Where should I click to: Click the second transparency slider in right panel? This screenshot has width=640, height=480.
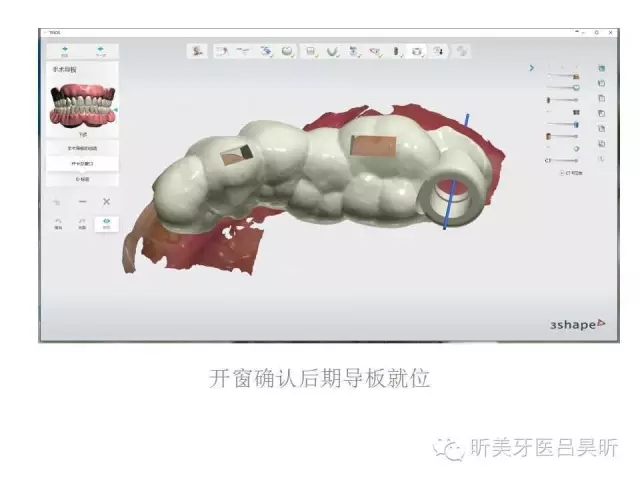pos(562,87)
